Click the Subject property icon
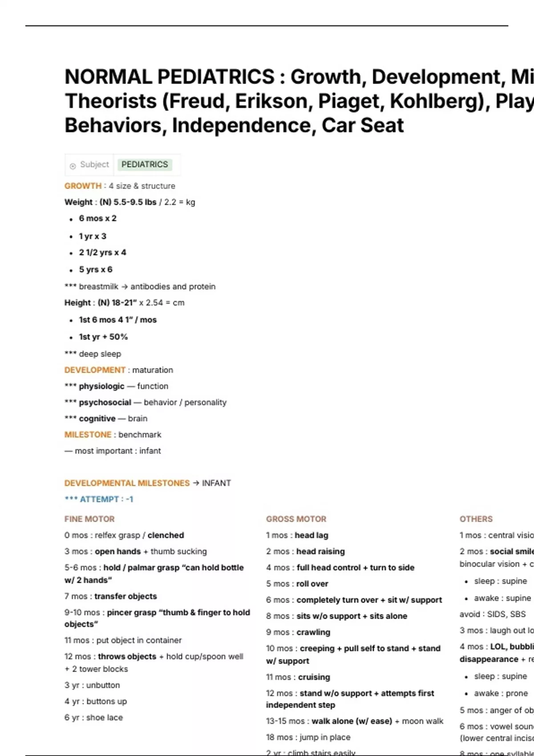Screen dimensions: 534x756 (x=73, y=166)
